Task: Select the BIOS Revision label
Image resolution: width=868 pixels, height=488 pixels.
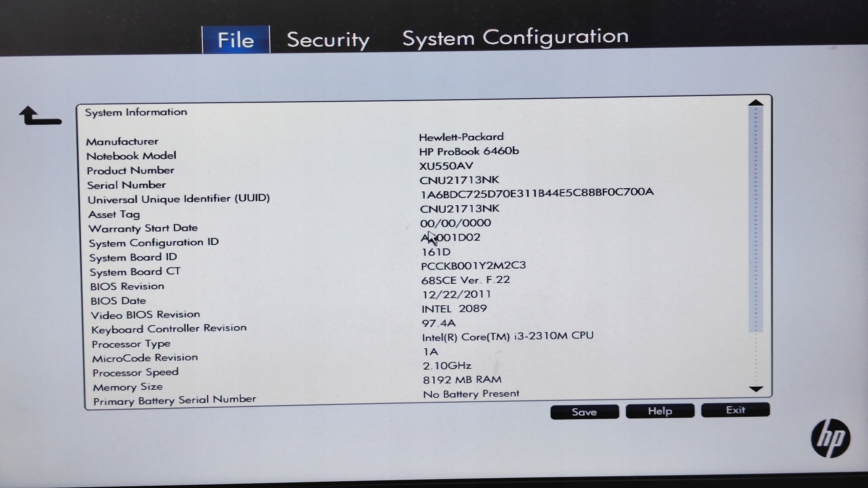Action: coord(127,286)
